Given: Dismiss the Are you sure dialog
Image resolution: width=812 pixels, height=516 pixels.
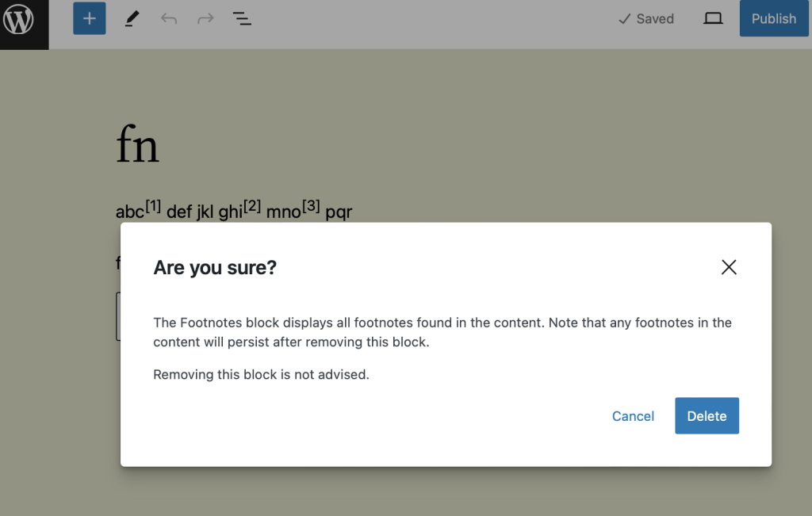Looking at the screenshot, I should tap(729, 267).
